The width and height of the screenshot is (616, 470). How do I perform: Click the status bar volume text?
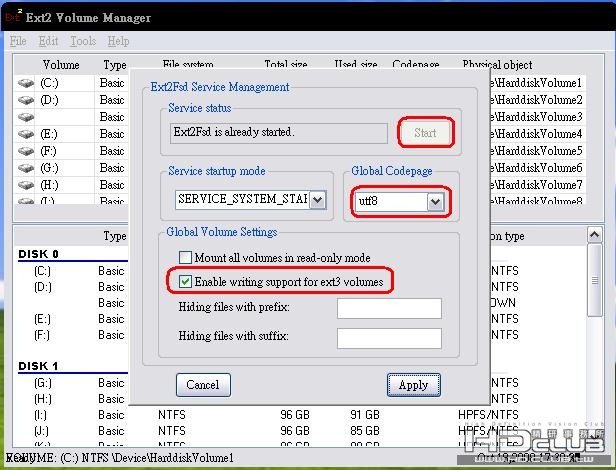tap(120, 458)
